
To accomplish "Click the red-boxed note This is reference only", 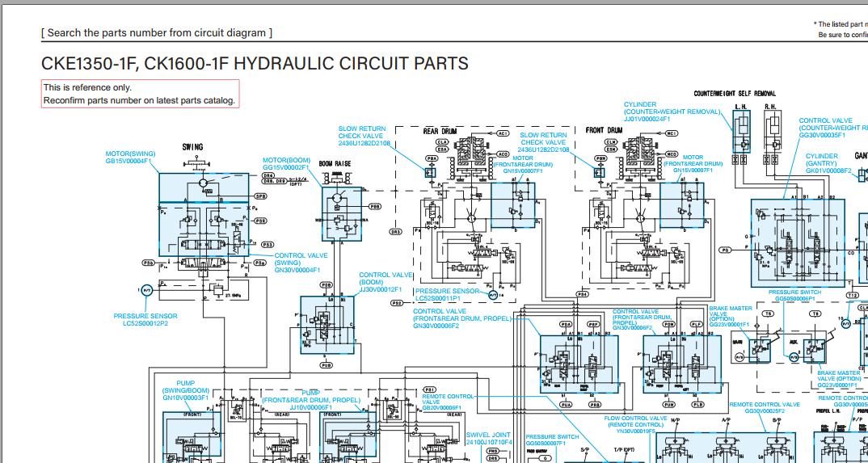I will tap(140, 94).
